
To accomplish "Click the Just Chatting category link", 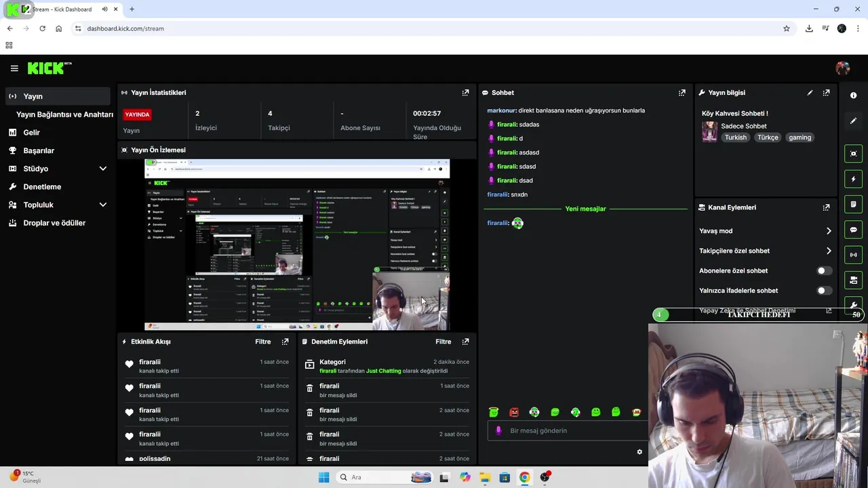I will 384,371.
